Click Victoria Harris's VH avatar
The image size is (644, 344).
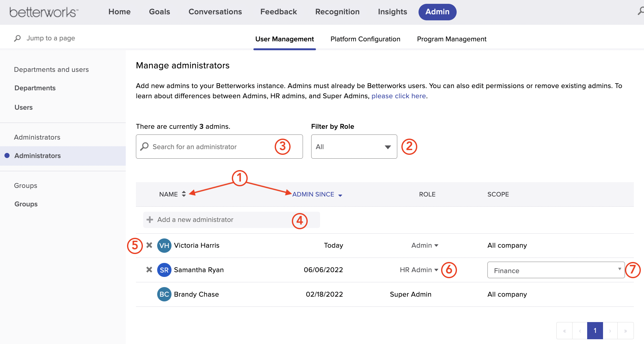point(164,245)
